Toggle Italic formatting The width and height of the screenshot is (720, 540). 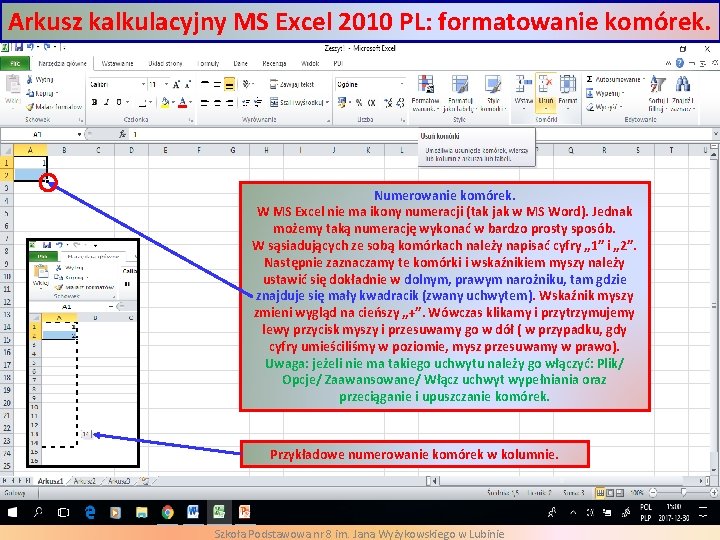click(x=107, y=102)
